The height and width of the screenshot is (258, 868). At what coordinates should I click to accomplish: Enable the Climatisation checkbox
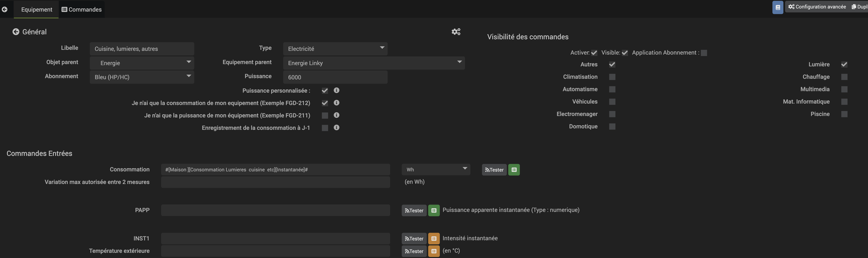point(612,77)
